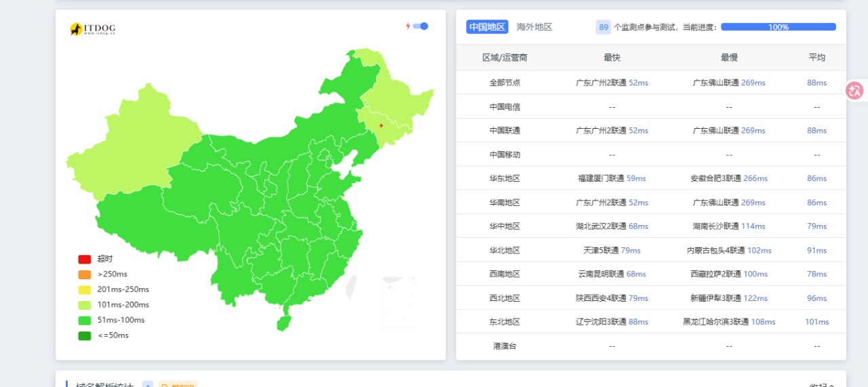Select the 西南地区 row label
The width and height of the screenshot is (868, 387).
tap(505, 274)
